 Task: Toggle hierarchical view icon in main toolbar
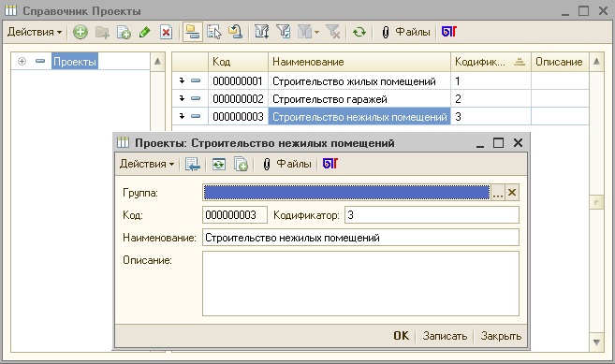point(193,32)
